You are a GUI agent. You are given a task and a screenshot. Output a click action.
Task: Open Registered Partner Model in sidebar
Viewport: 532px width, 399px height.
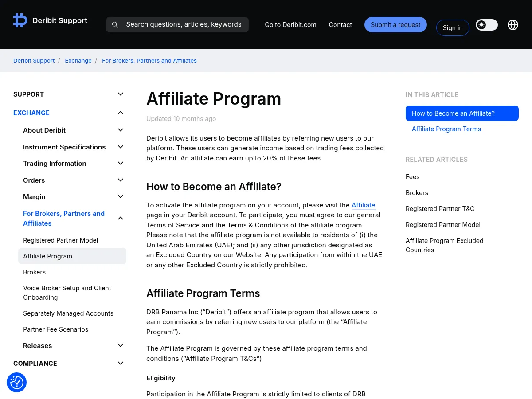[60, 240]
